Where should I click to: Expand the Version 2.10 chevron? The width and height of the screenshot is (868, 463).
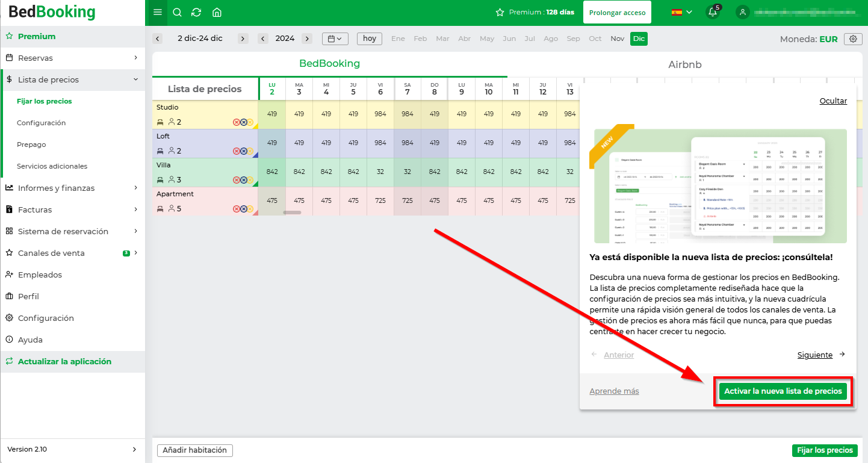(x=134, y=449)
